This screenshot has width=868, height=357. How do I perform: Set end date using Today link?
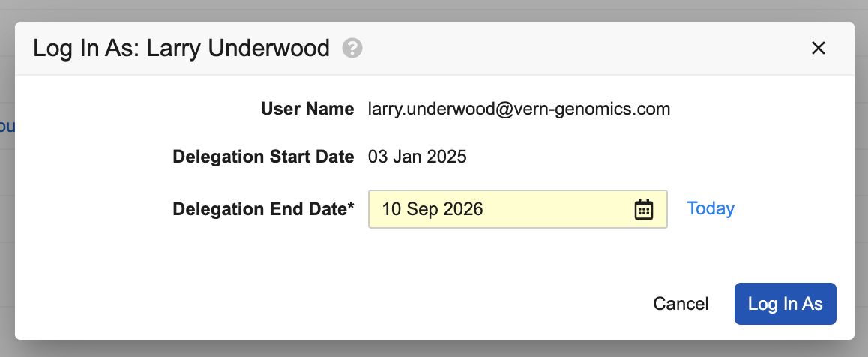tap(710, 208)
